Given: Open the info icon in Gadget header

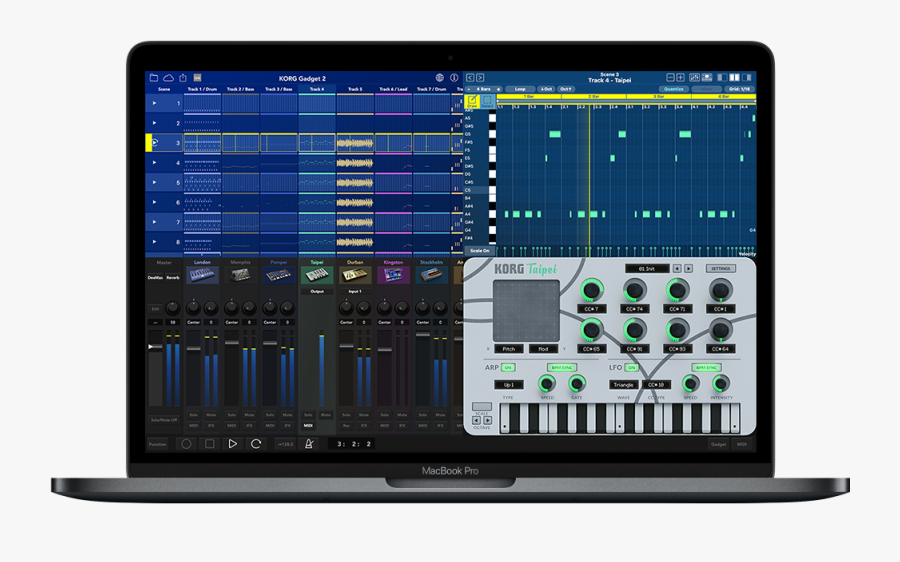Looking at the screenshot, I should coord(454,77).
